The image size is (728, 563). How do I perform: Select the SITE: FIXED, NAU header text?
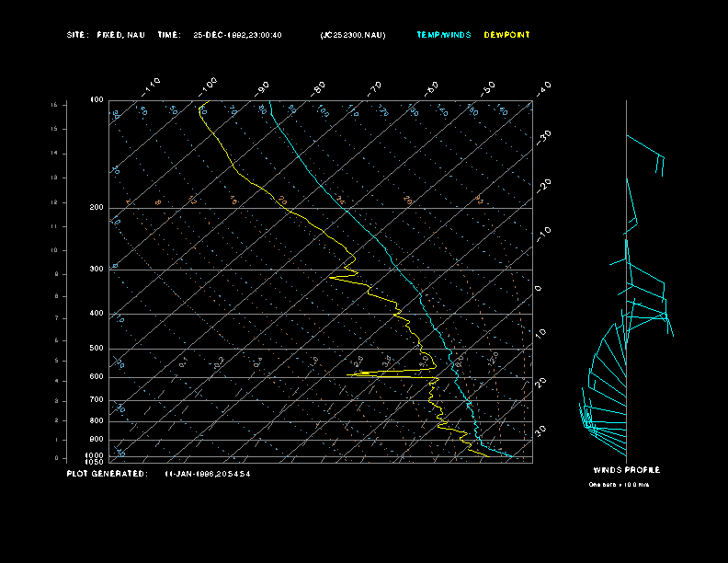106,35
